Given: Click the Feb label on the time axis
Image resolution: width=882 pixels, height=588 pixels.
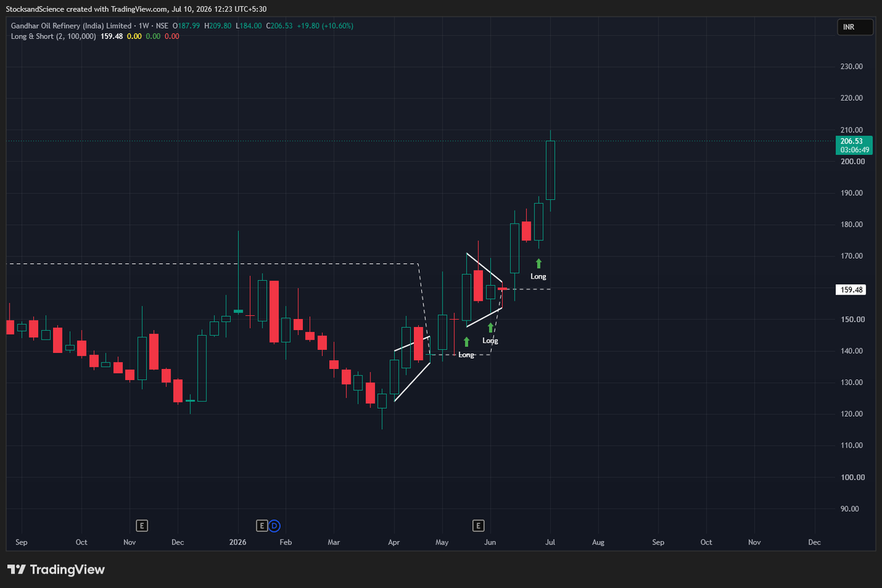Looking at the screenshot, I should click(286, 542).
